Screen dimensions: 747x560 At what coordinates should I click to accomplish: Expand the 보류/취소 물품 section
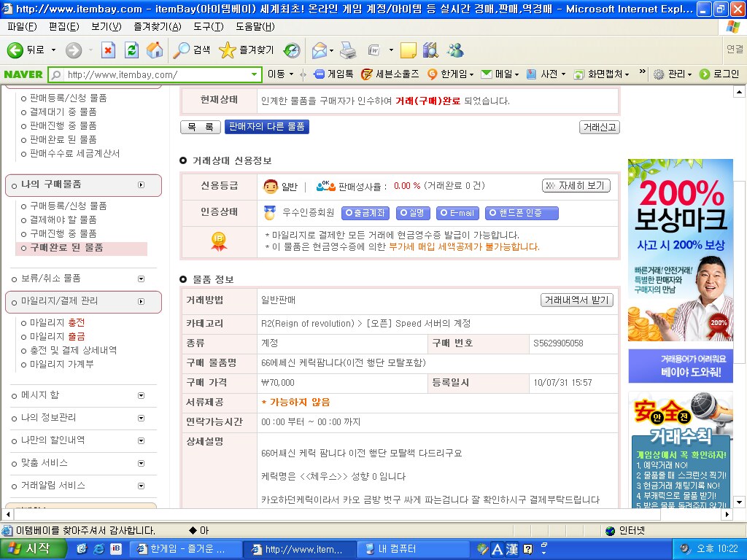[x=141, y=279]
